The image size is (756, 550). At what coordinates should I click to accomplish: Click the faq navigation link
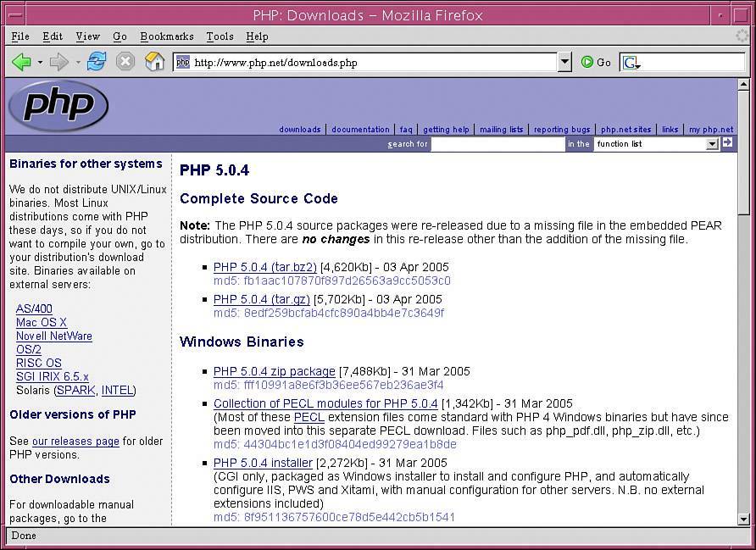pyautogui.click(x=406, y=129)
